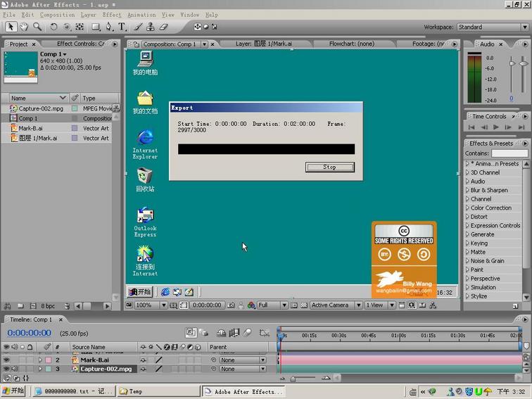The width and height of the screenshot is (532, 399).
Task: Select the Selection arrow tool
Action: [x=11, y=27]
